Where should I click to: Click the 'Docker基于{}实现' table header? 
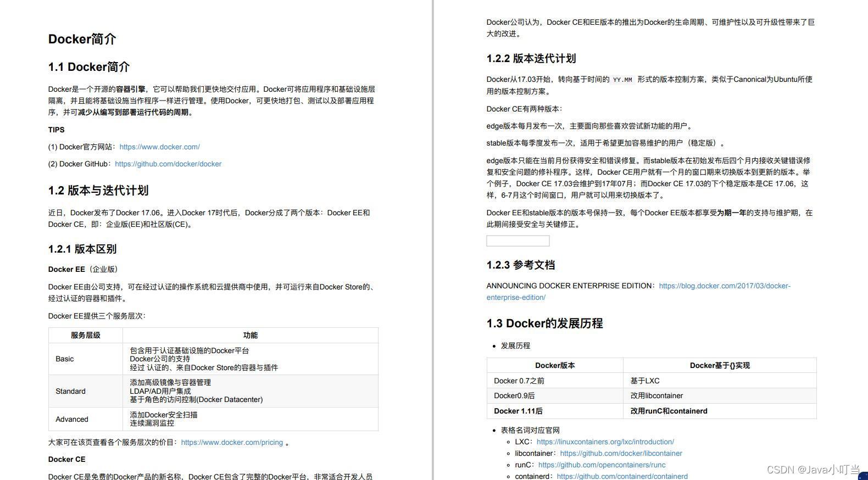[x=720, y=365]
